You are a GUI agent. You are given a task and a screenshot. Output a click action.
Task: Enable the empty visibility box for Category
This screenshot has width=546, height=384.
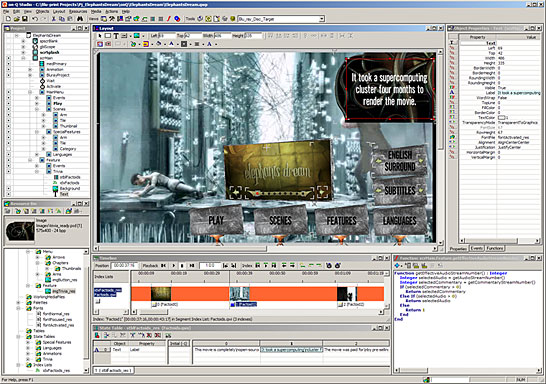(9, 149)
